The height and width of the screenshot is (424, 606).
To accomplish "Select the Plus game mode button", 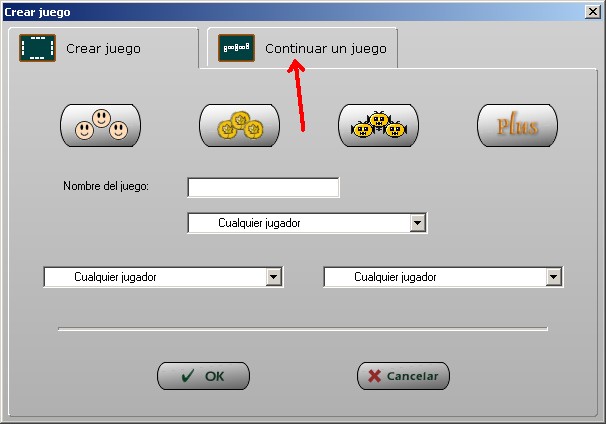I will [x=517, y=125].
